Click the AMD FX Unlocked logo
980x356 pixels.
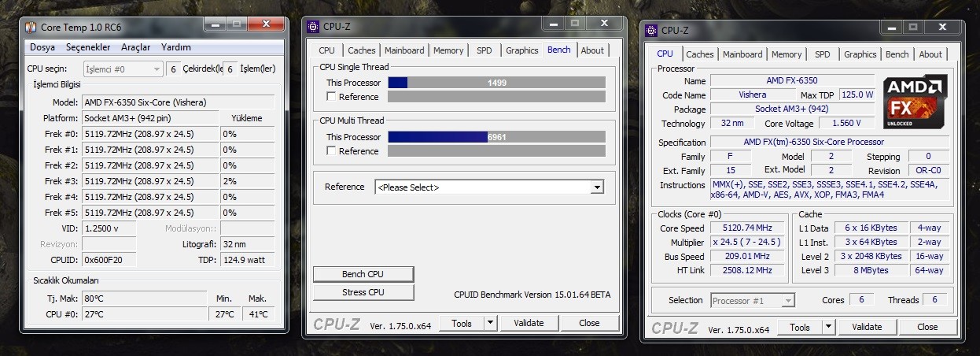915,103
